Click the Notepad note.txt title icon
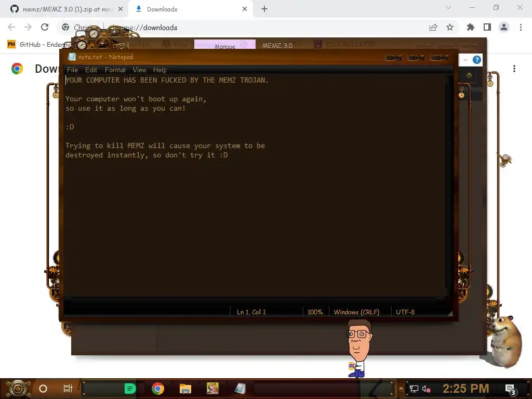This screenshot has width=532, height=399. click(72, 57)
